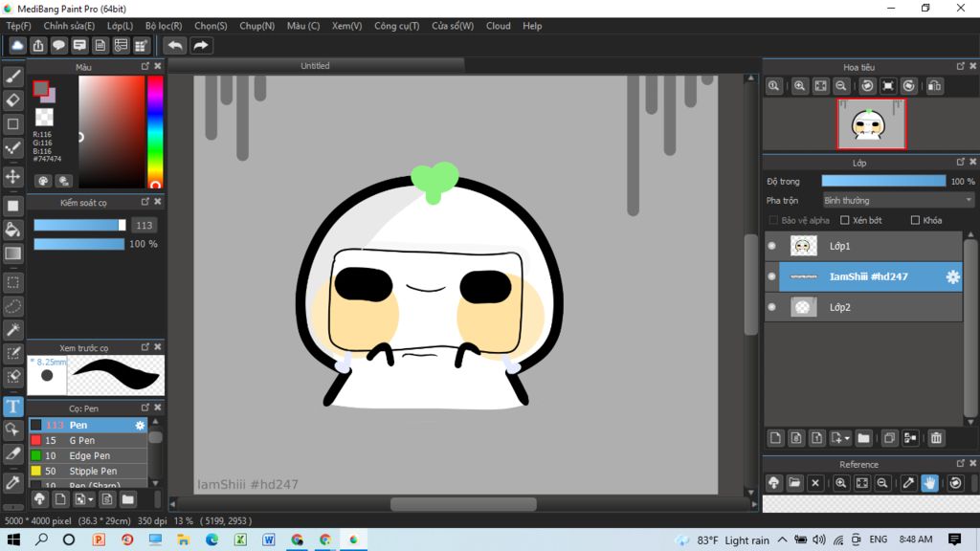
Task: Select the Edge Pen brush
Action: [88, 456]
